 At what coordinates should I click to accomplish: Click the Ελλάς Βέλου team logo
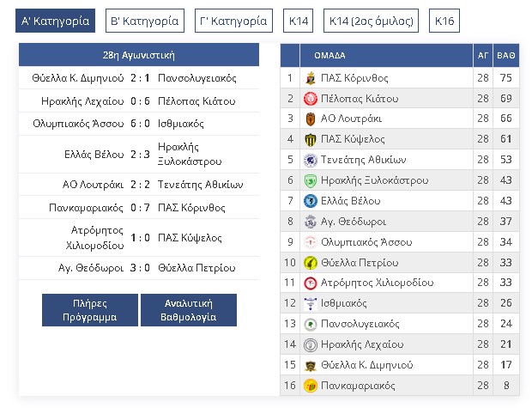(x=311, y=201)
